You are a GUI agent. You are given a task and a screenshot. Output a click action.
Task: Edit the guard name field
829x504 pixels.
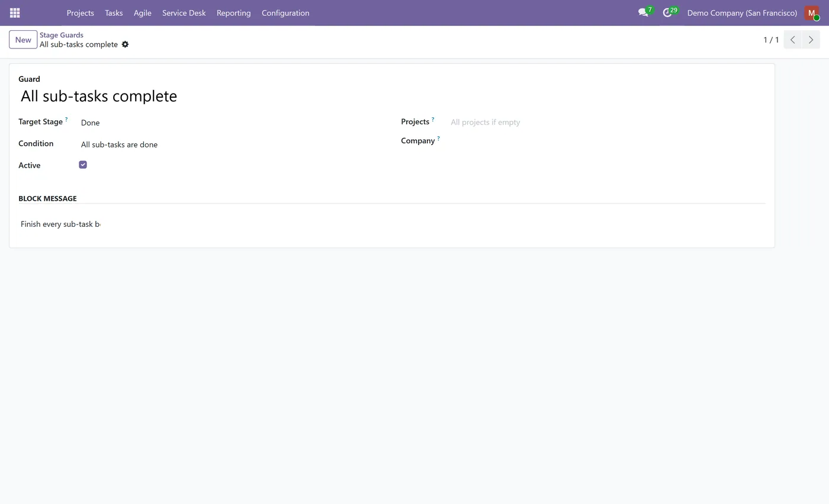click(x=391, y=96)
